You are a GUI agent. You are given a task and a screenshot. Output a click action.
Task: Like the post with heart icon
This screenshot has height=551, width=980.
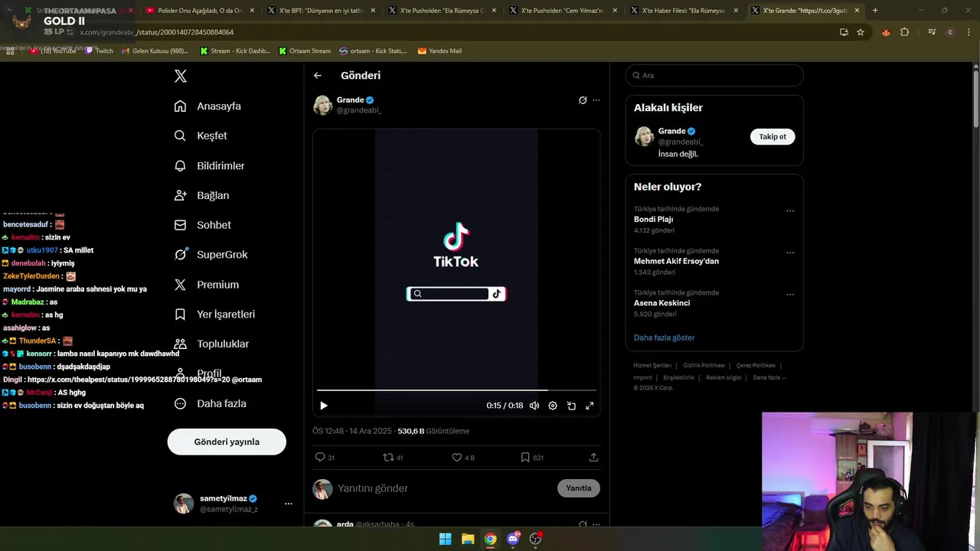click(x=457, y=457)
